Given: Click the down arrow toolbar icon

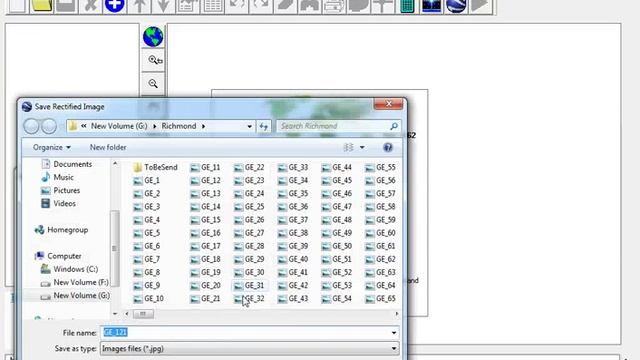Looking at the screenshot, I should pos(164,6).
